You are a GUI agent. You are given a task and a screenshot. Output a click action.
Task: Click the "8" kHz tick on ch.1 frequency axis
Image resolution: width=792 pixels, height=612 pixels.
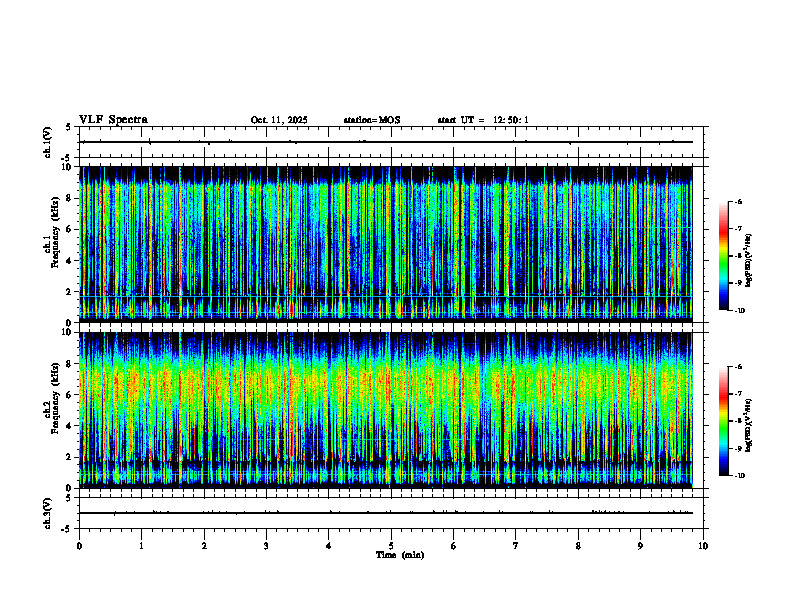click(x=70, y=198)
